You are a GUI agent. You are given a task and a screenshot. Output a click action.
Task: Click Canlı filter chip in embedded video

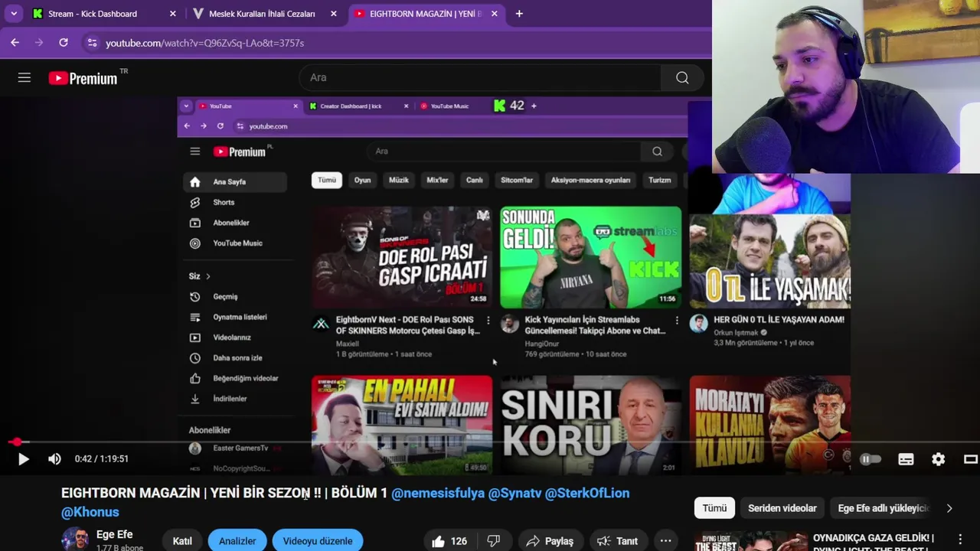point(475,180)
